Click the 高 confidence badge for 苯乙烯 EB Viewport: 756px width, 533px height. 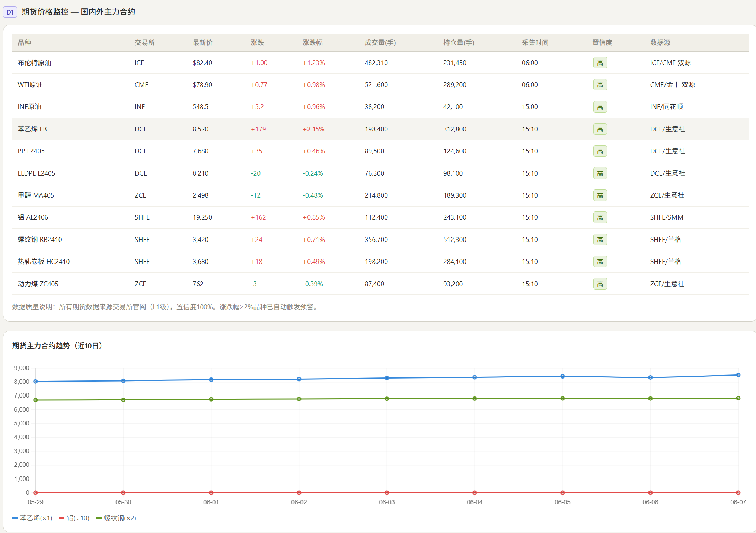tap(600, 129)
